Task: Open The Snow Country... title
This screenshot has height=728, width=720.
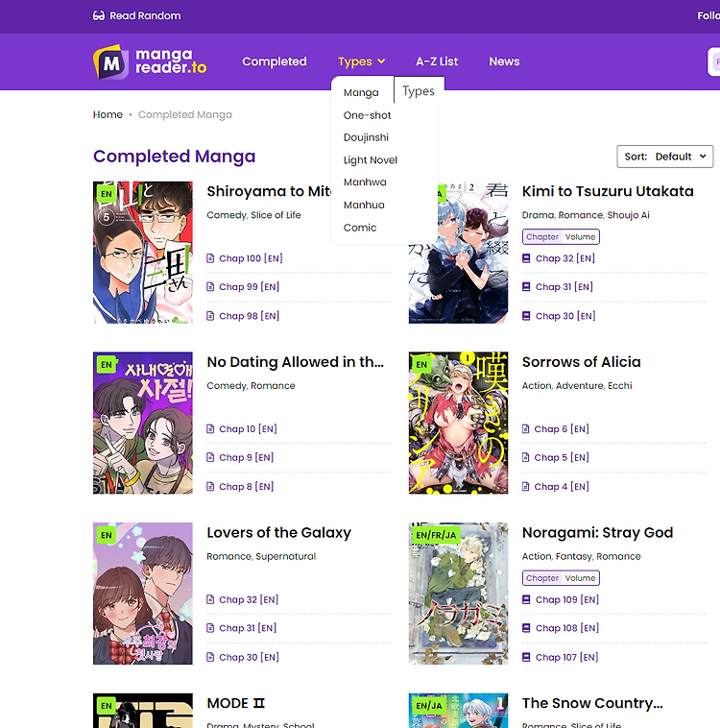Action: [592, 703]
